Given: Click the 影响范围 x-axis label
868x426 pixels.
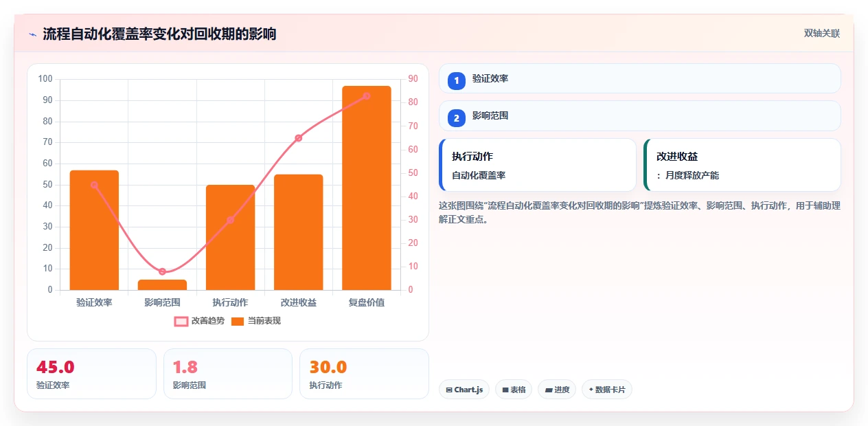Looking at the screenshot, I should point(162,302).
